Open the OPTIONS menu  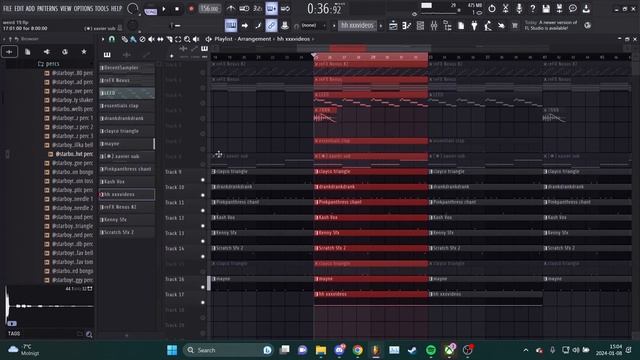(x=83, y=8)
